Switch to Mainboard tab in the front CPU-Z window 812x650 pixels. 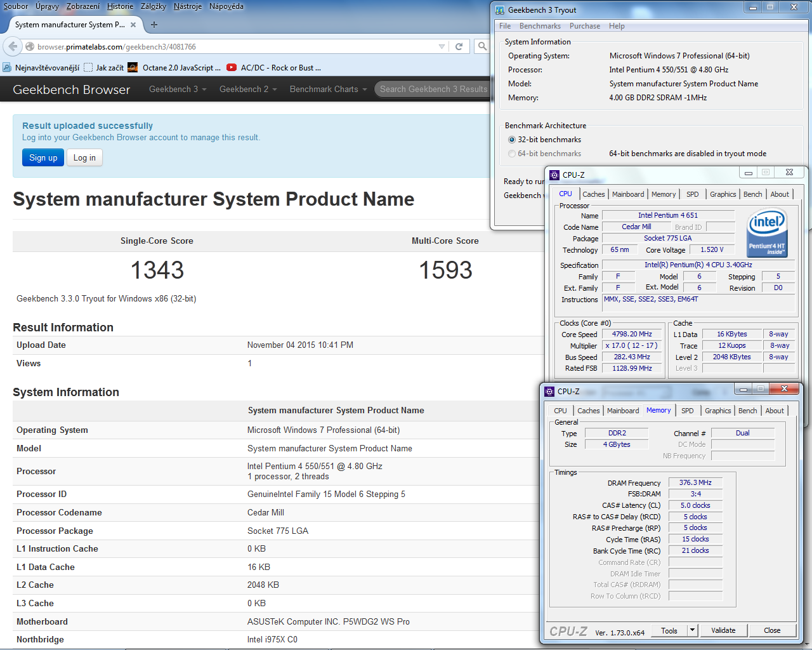623,411
